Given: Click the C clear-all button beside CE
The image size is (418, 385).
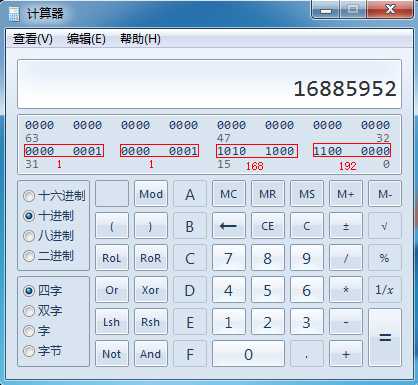Looking at the screenshot, I should coord(307,226).
